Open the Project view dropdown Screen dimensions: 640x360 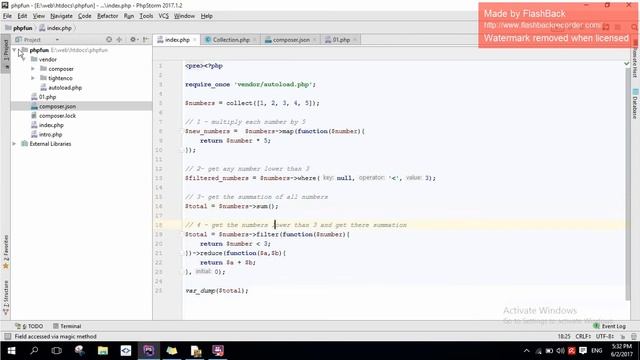coord(57,40)
